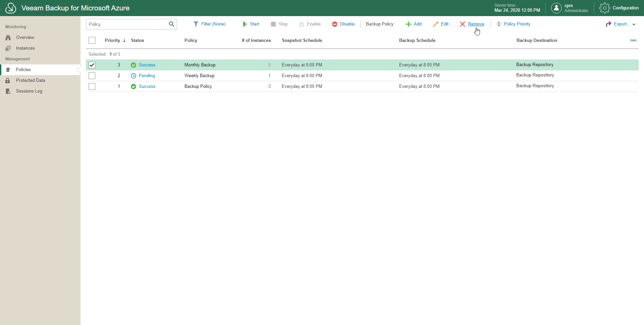Click the Policy Priority arrows icon

tap(499, 24)
